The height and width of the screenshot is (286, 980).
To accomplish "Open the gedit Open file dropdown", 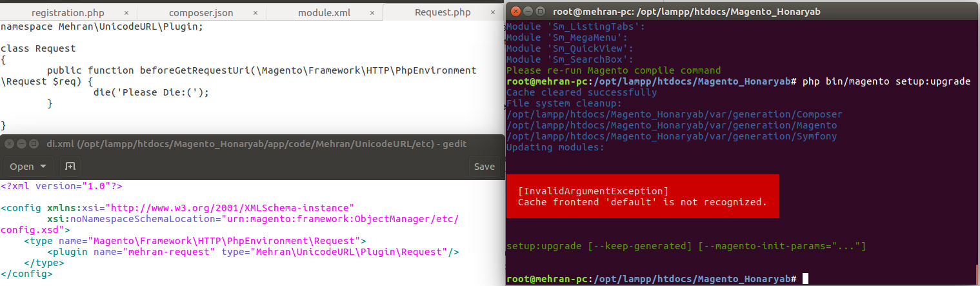I will [28, 167].
